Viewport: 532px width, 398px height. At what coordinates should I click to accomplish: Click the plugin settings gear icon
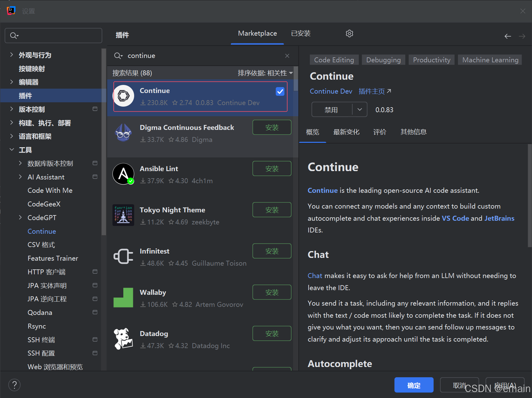point(349,33)
